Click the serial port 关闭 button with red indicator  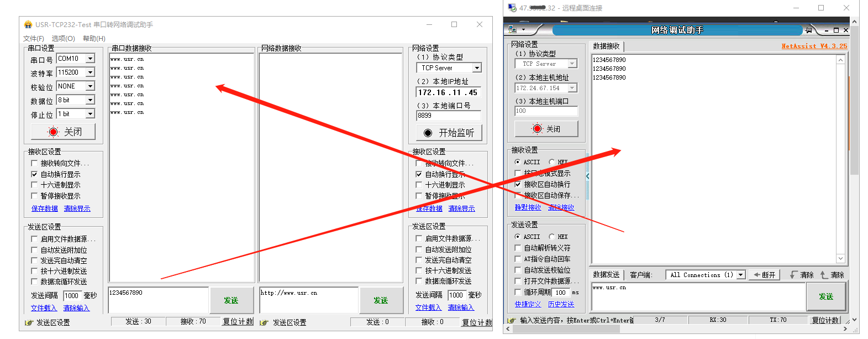point(64,132)
